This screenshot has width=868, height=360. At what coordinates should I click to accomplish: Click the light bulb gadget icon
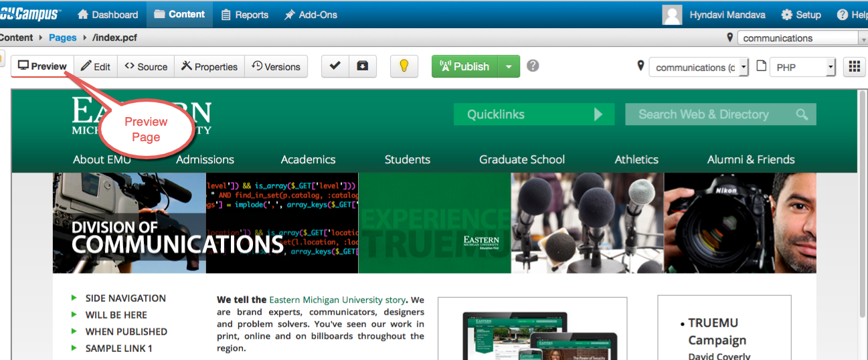point(404,66)
